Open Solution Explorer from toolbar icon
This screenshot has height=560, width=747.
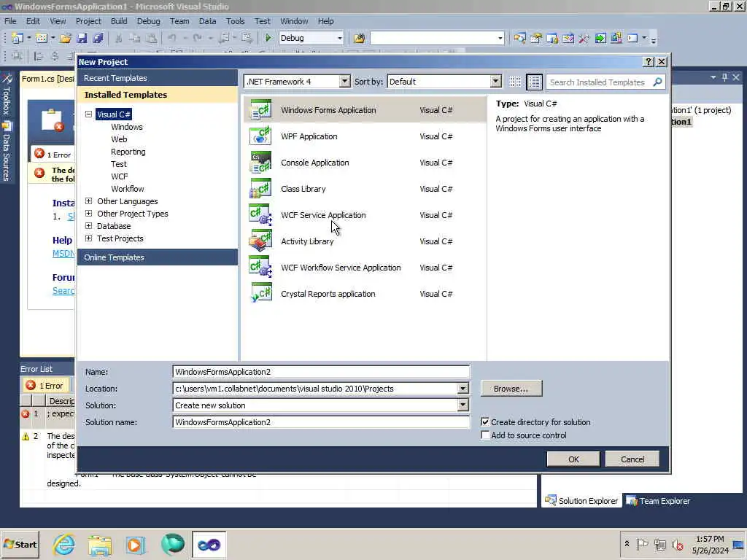(519, 38)
